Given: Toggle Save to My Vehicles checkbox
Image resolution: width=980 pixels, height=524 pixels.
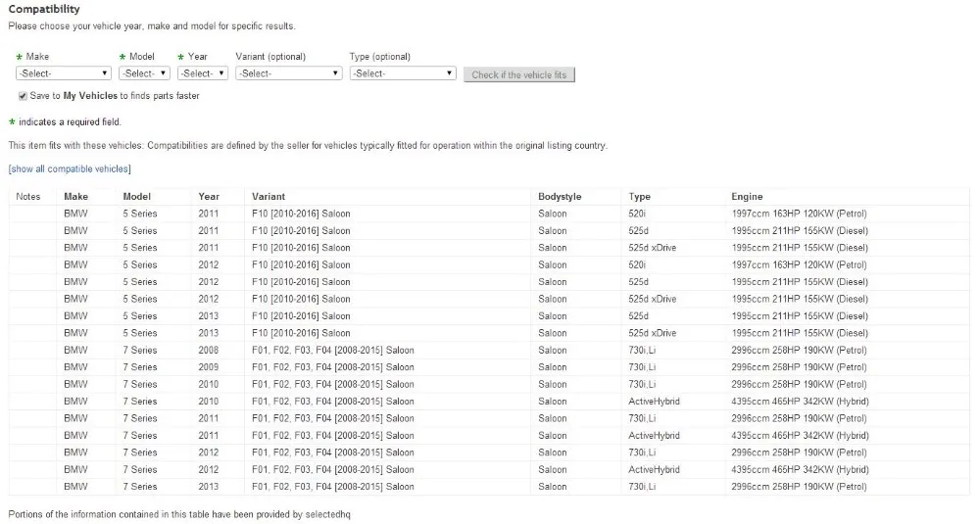Looking at the screenshot, I should [24, 96].
